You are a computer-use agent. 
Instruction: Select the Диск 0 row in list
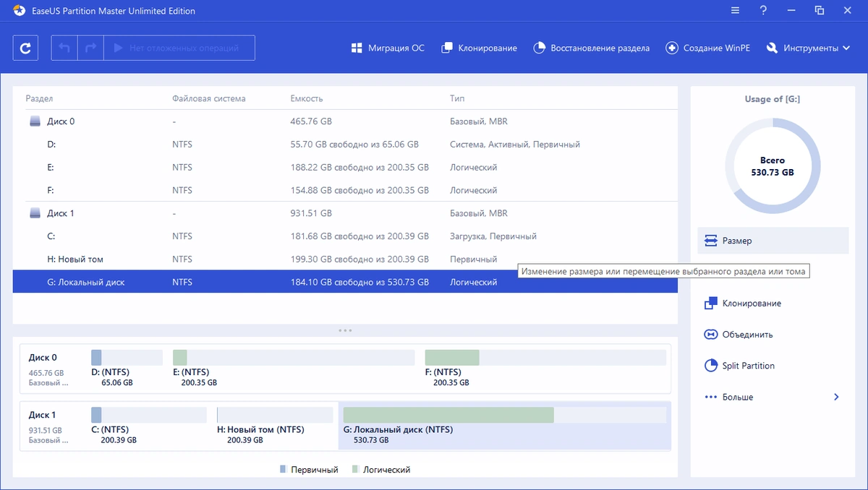tap(345, 121)
